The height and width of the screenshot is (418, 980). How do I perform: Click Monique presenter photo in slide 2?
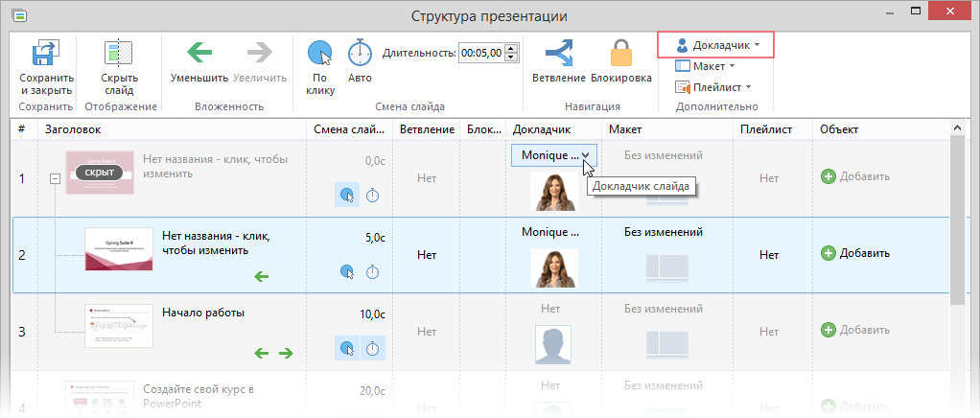(554, 268)
